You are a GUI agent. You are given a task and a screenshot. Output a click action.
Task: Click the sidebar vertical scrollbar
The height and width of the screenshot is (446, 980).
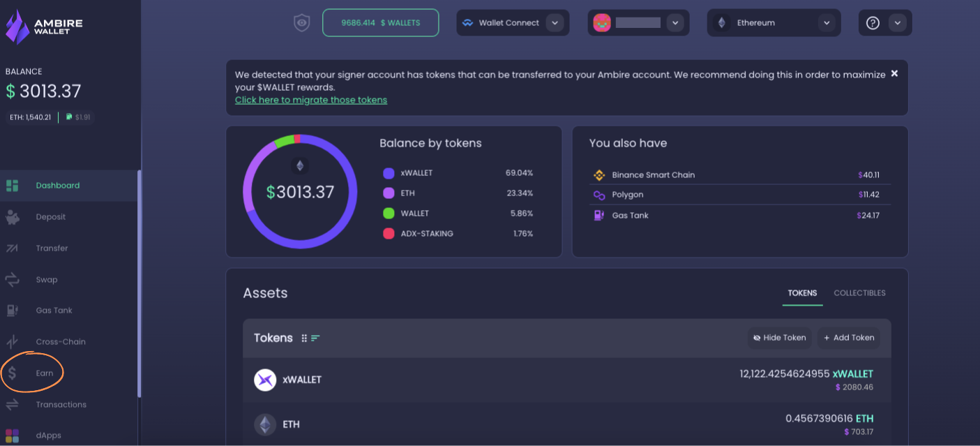(139, 284)
